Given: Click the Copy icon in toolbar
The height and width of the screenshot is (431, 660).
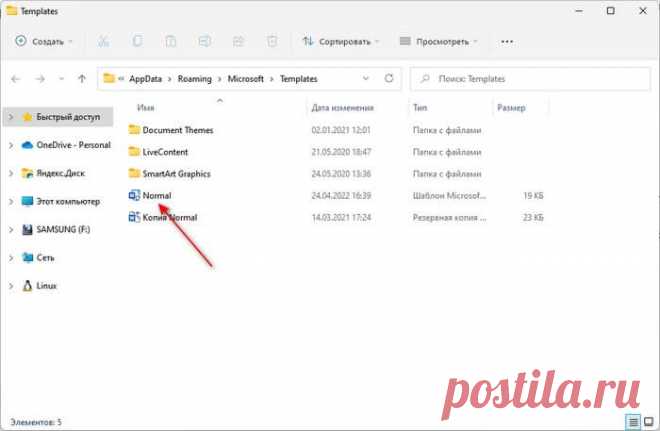Looking at the screenshot, I should click(137, 41).
